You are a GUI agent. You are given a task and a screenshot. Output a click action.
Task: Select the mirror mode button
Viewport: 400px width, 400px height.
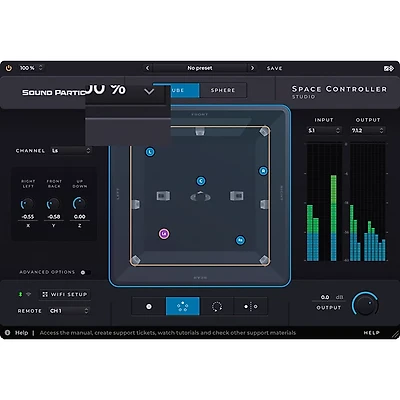(x=251, y=306)
